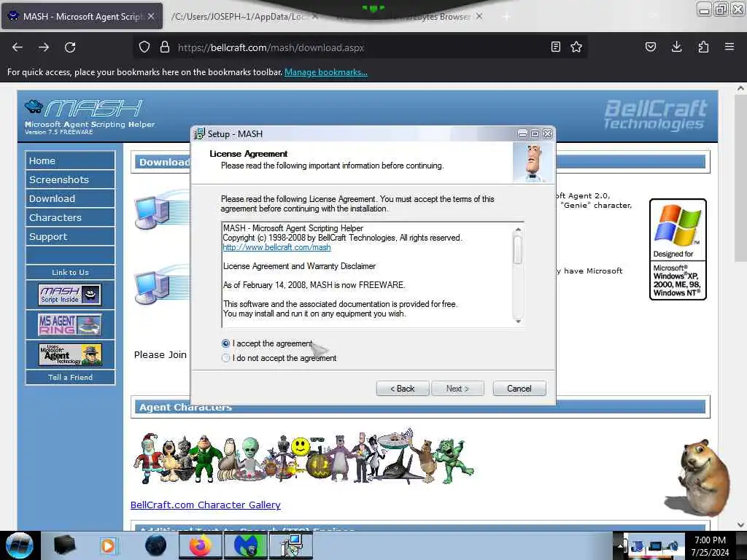Show hidden system tray icons arrow
747x560 pixels.
620,545
